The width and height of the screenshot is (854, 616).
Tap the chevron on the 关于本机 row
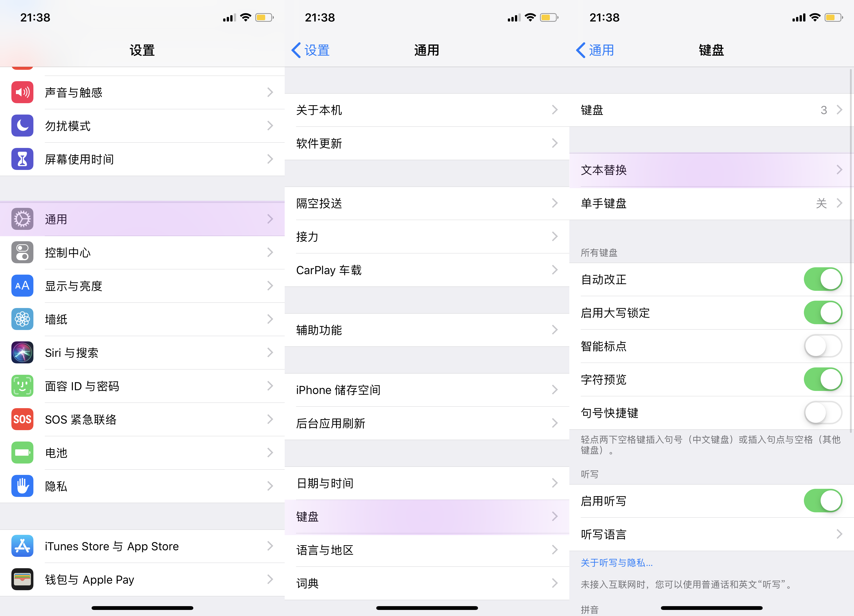(555, 110)
